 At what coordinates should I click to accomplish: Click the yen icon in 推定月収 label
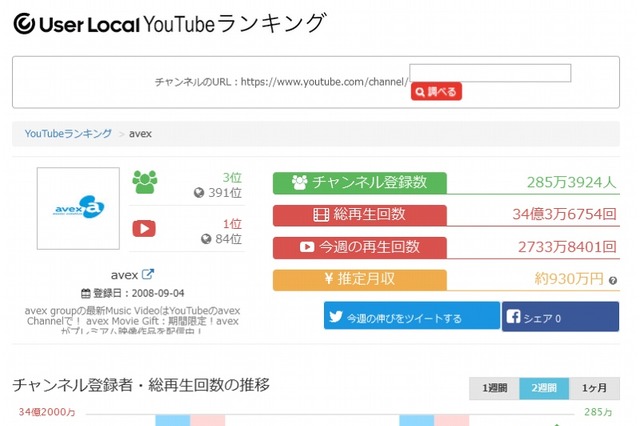[x=329, y=279]
